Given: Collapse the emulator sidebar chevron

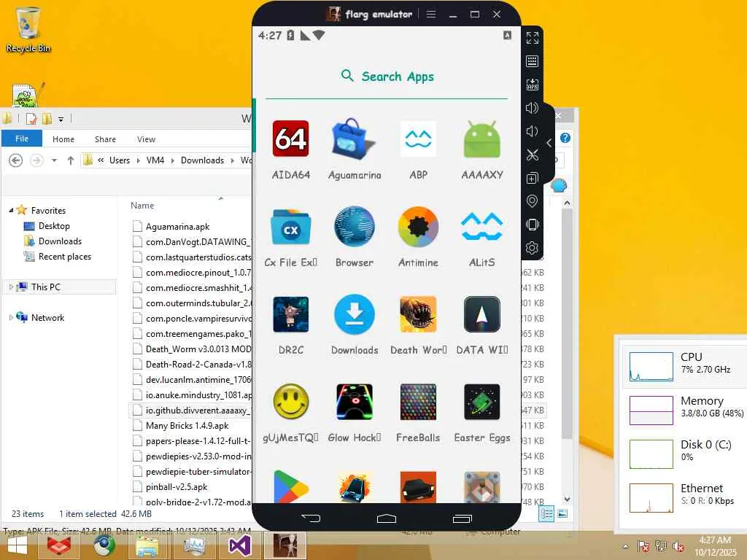Looking at the screenshot, I should [549, 142].
